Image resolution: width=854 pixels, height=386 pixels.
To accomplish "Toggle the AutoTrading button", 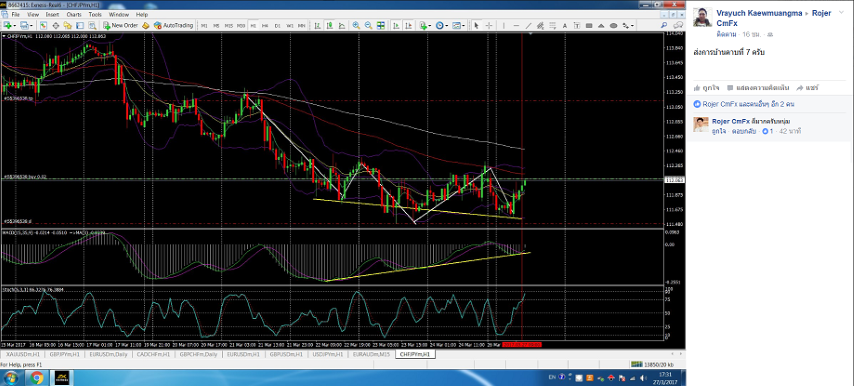I will pyautogui.click(x=173, y=25).
